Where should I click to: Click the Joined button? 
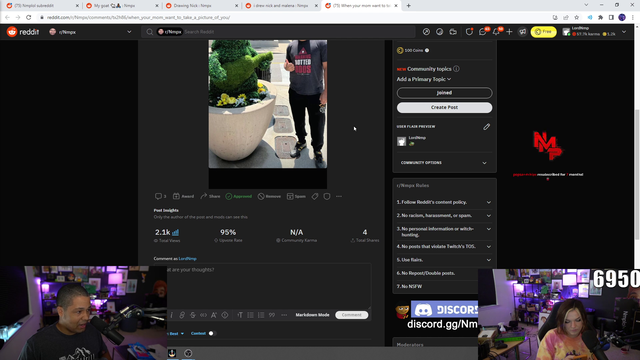(x=444, y=93)
